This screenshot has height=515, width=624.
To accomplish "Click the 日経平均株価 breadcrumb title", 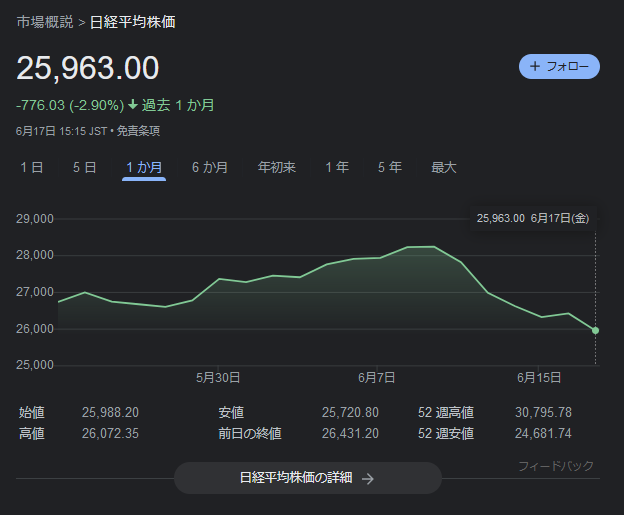I will click(133, 22).
